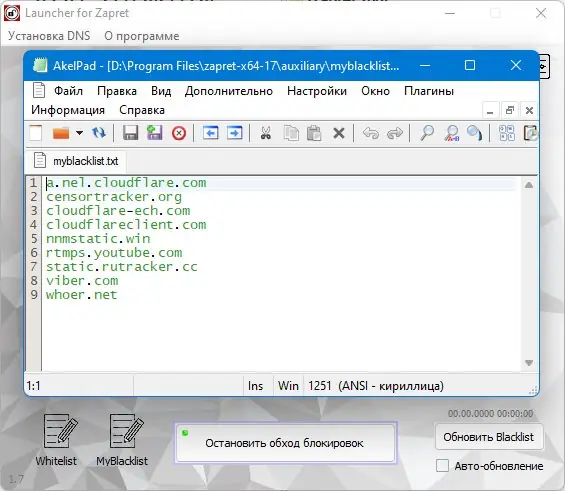Minimize the inner MDI document window
The width and height of the screenshot is (565, 491).
tap(490, 111)
